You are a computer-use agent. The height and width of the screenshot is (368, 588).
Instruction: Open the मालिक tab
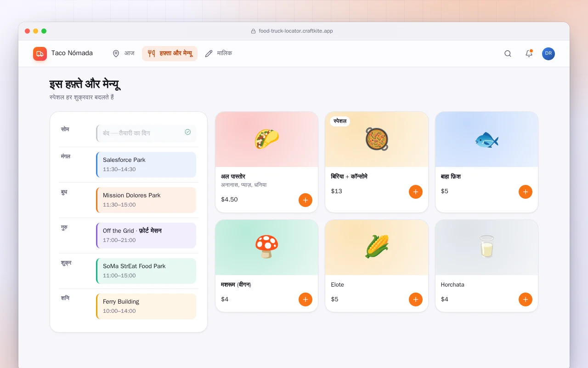tap(219, 53)
